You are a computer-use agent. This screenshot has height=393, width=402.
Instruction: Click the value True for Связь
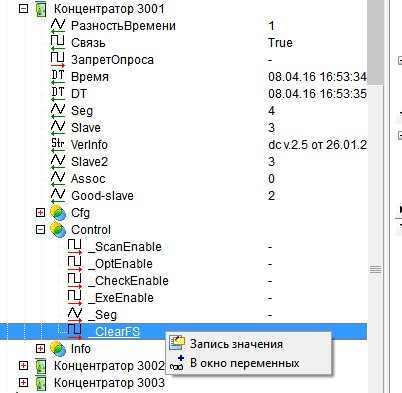point(280,43)
